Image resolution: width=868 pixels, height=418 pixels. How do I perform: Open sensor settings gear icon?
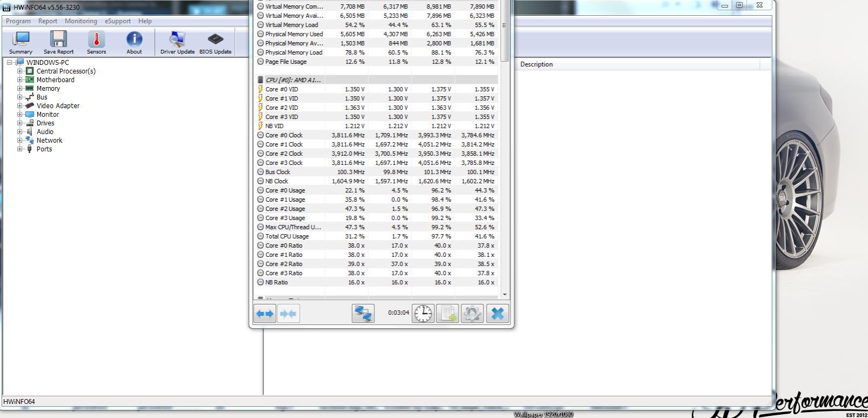pos(472,314)
